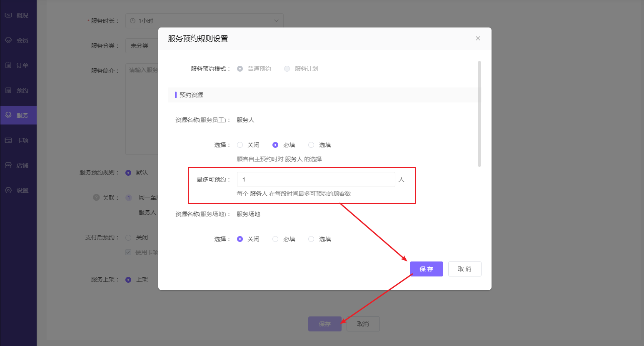Click 取消 button in the dialog

click(x=465, y=269)
